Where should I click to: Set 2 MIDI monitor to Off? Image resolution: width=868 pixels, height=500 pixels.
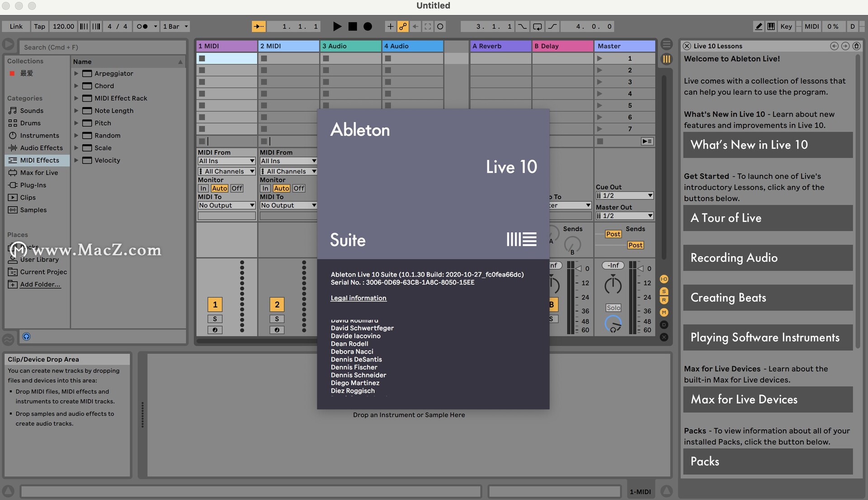coord(298,189)
